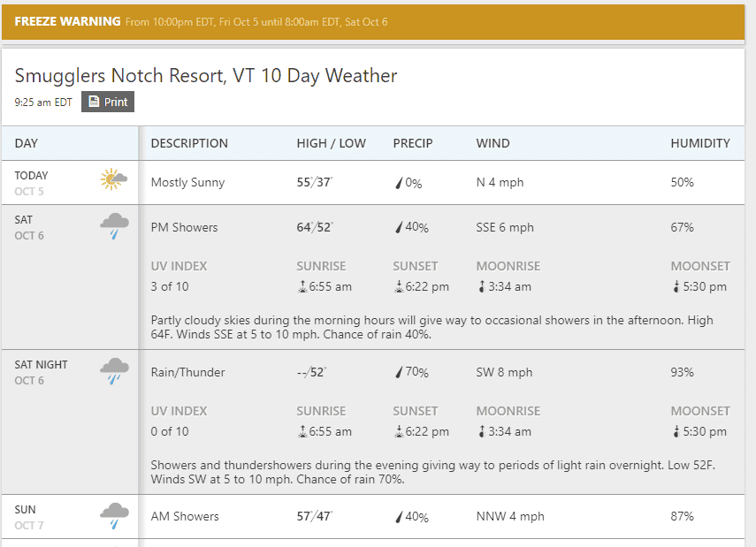Click the WIND column header

(493, 144)
